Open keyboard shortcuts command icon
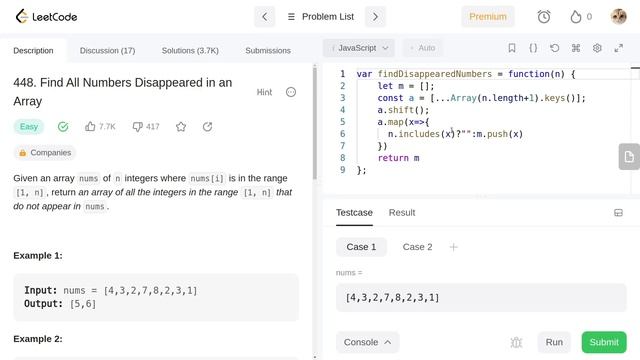This screenshot has width=640, height=360. point(576,48)
